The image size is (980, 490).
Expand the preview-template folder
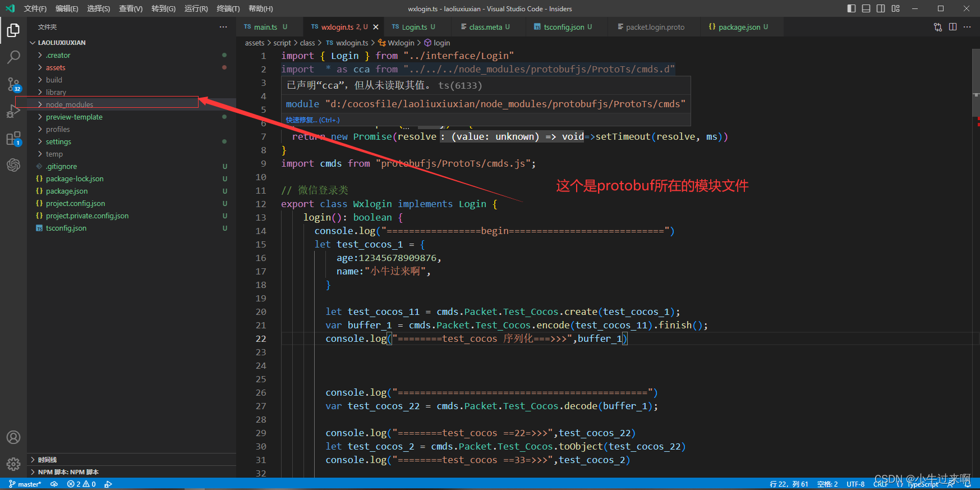[x=131, y=117]
